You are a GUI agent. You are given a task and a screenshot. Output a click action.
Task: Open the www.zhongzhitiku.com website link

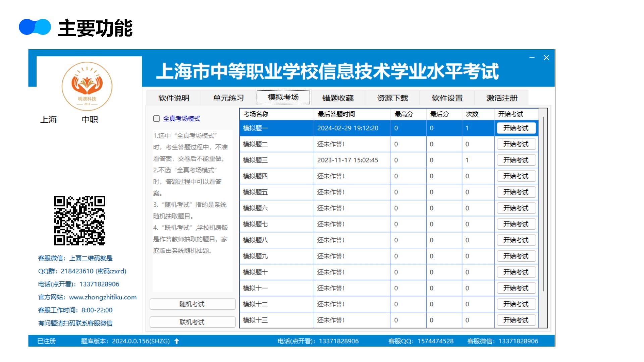pyautogui.click(x=103, y=297)
